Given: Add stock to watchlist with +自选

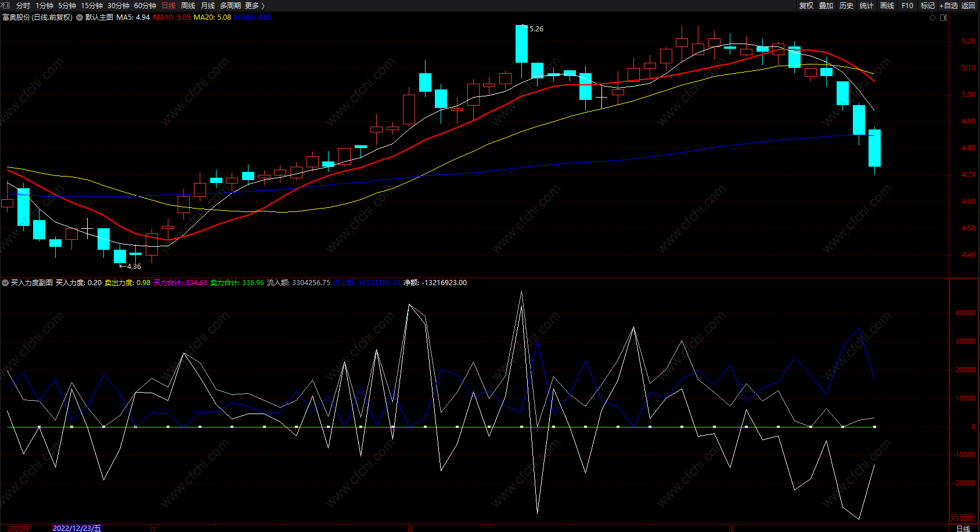Looking at the screenshot, I should click(948, 5).
